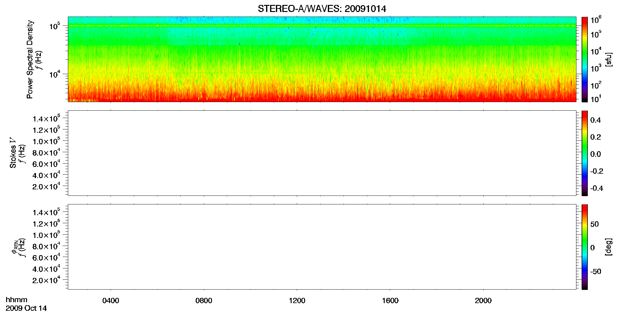The image size is (644, 332).
Task: Click the 1600 time axis label
Action: tap(390, 301)
